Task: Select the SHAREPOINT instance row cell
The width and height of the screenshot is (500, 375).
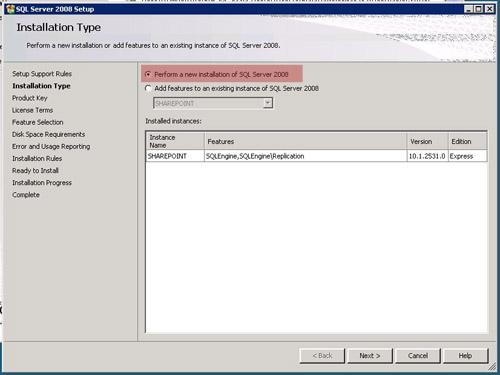Action: (175, 156)
